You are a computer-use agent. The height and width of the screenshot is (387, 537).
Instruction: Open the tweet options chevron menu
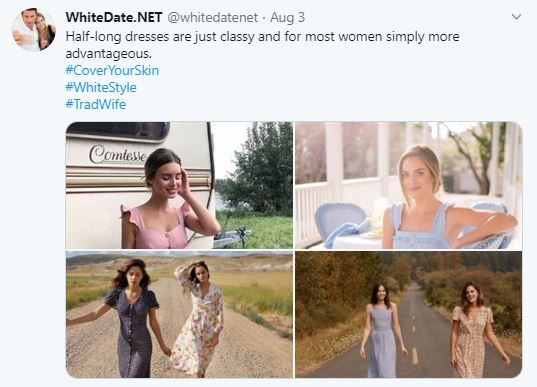(516, 16)
